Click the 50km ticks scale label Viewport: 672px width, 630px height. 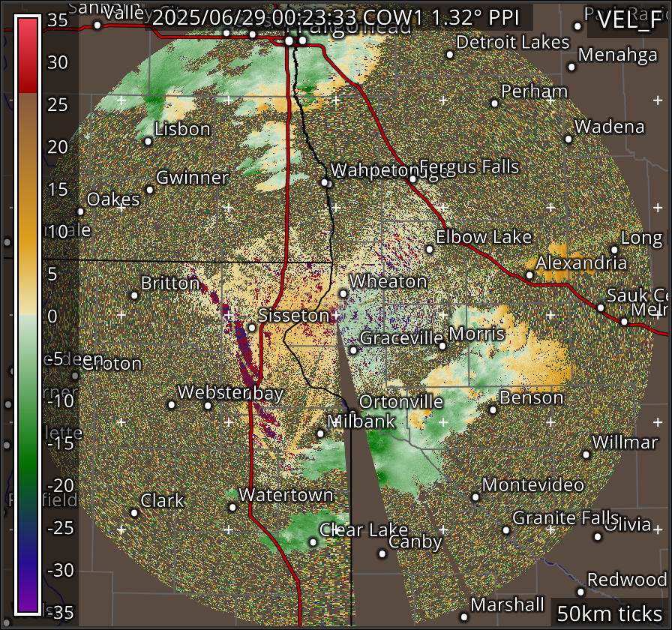click(x=609, y=613)
